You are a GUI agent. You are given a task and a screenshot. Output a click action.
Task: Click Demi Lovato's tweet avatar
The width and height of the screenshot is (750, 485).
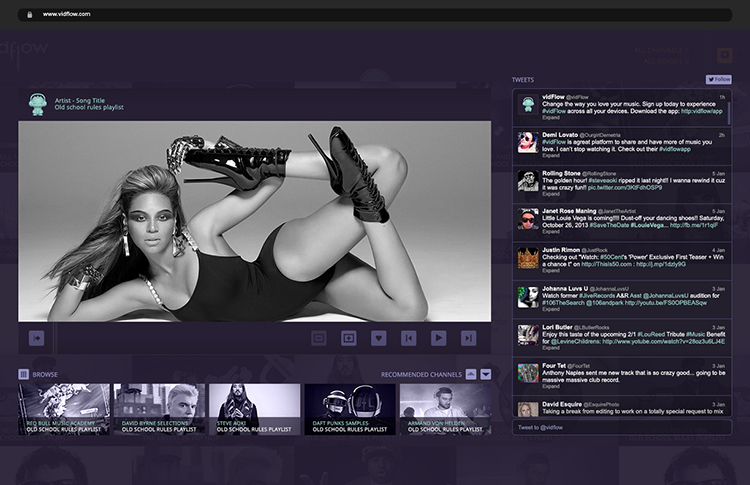(528, 143)
